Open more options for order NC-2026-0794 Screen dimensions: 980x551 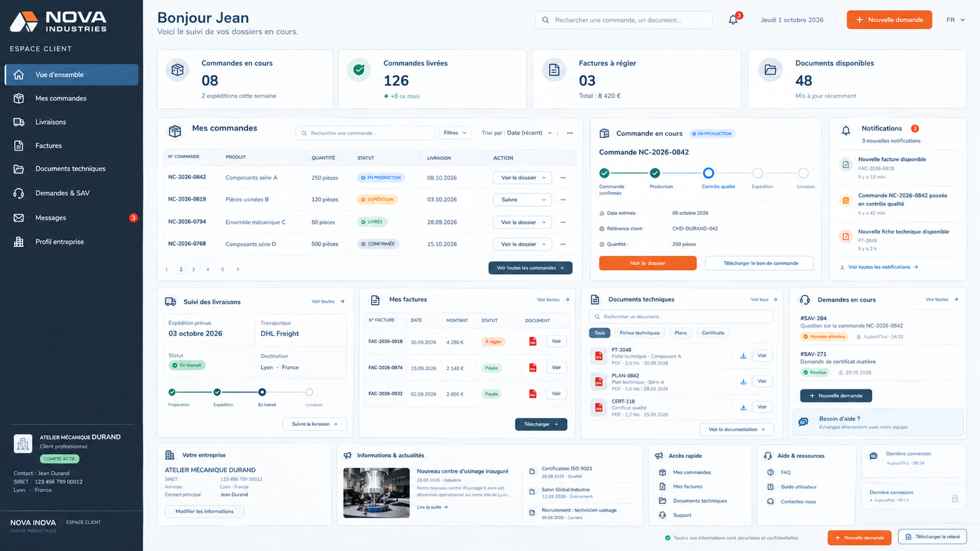coord(563,222)
